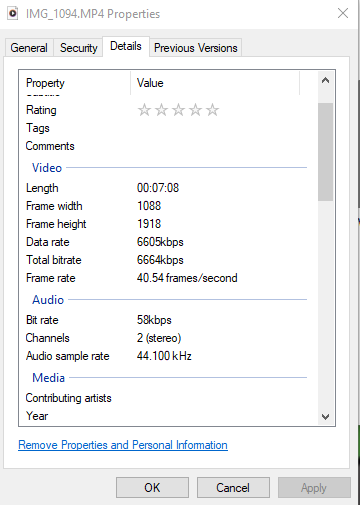Set rating to four stars
Viewport: 360px width, 505px height.
pos(195,110)
